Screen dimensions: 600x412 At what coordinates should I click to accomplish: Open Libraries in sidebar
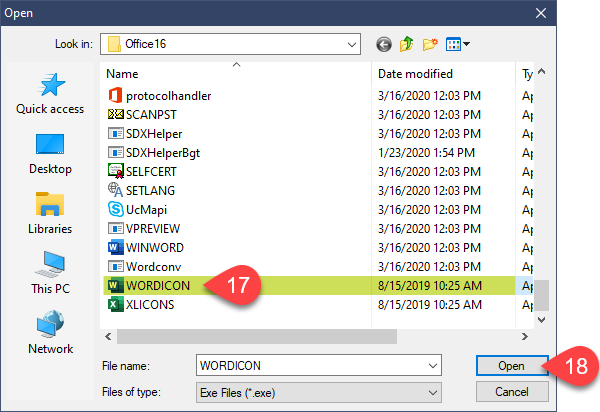pyautogui.click(x=50, y=213)
